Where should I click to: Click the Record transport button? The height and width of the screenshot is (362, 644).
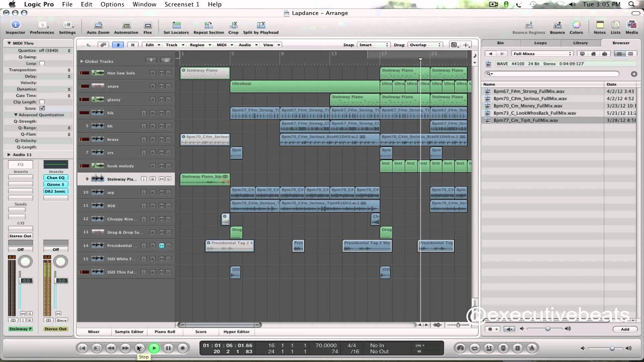(x=183, y=348)
